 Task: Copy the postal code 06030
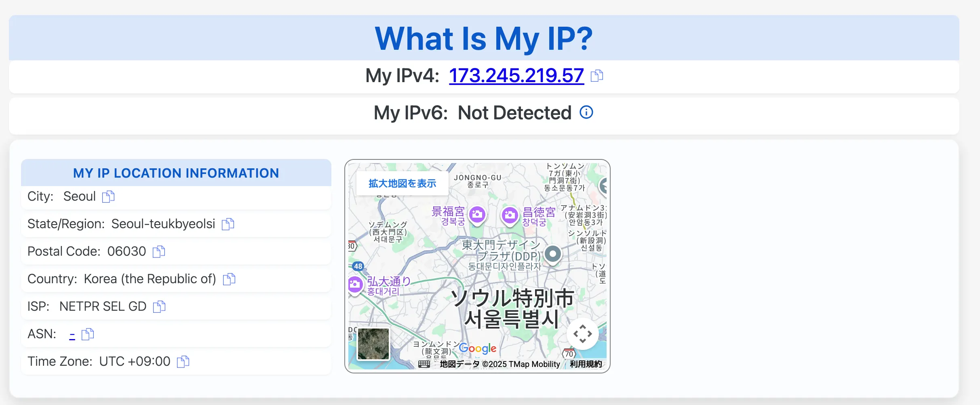pos(159,251)
